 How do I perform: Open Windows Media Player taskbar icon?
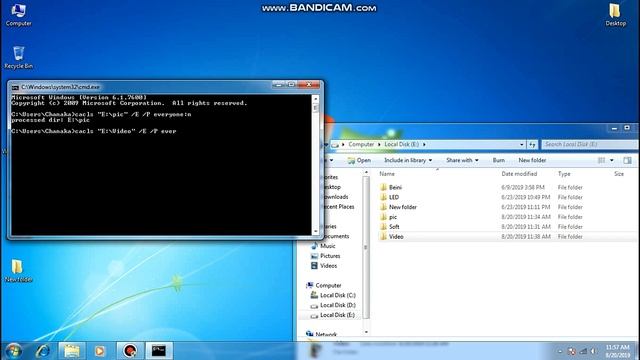100,351
